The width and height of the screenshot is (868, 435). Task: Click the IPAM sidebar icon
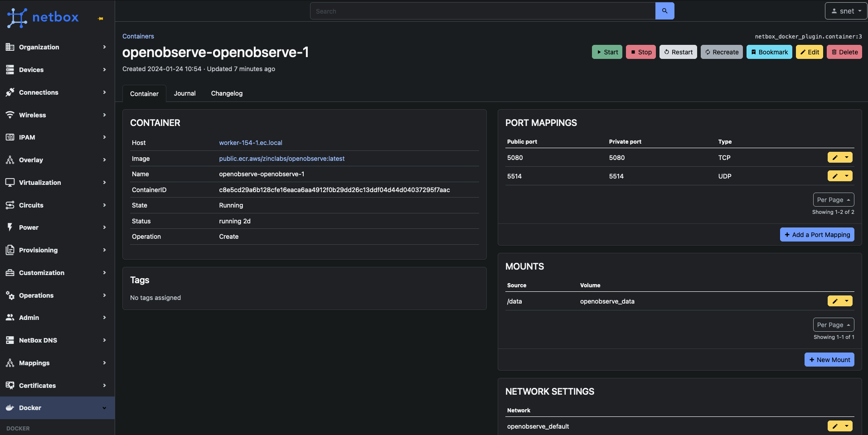(10, 137)
